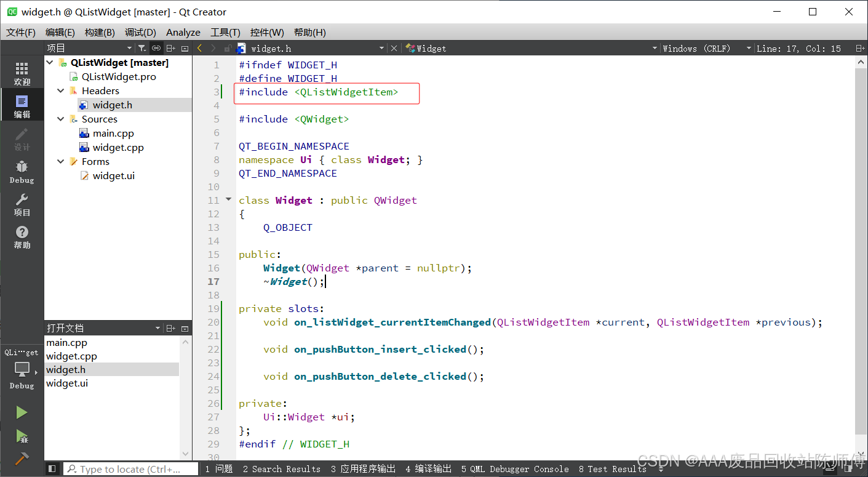The image size is (868, 477).
Task: Open the 打开文档 panel dropdown
Action: tap(157, 328)
